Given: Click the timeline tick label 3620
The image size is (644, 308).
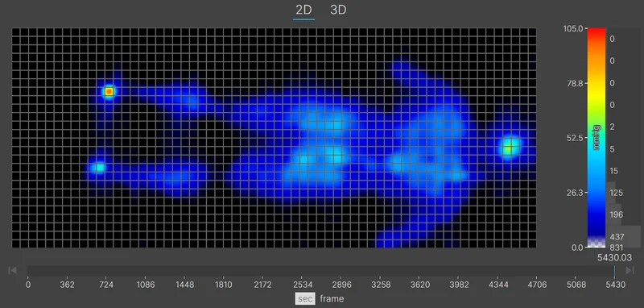Looking at the screenshot, I should click(x=419, y=285).
